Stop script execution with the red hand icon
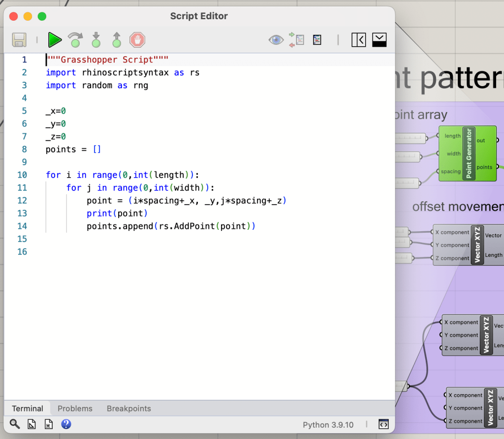The height and width of the screenshot is (439, 504). pos(137,40)
